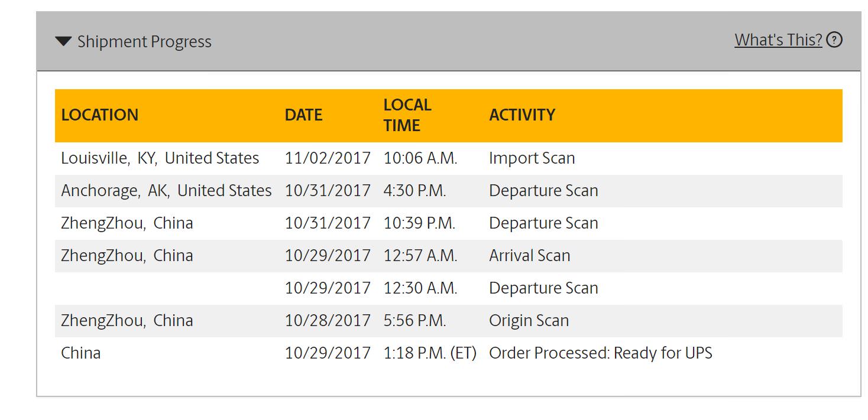This screenshot has height=420, width=868.
Task: Collapse the Shipment Progress section triangle
Action: pyautogui.click(x=63, y=41)
